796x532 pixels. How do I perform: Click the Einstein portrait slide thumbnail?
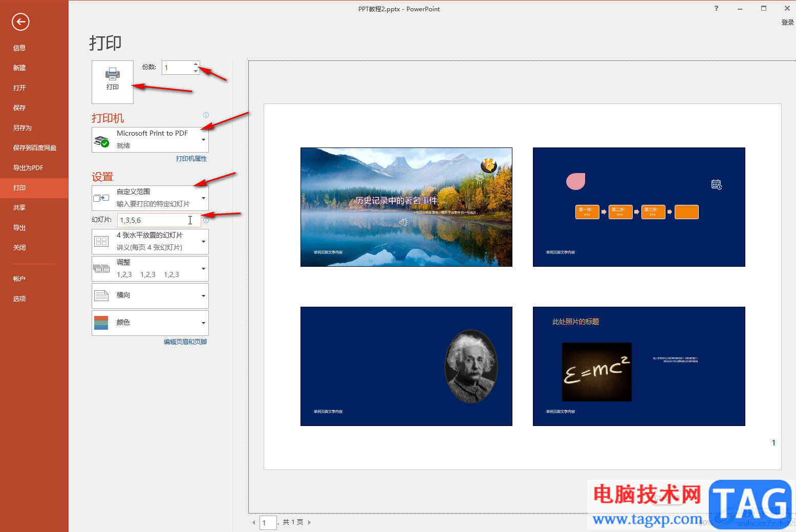pos(406,366)
